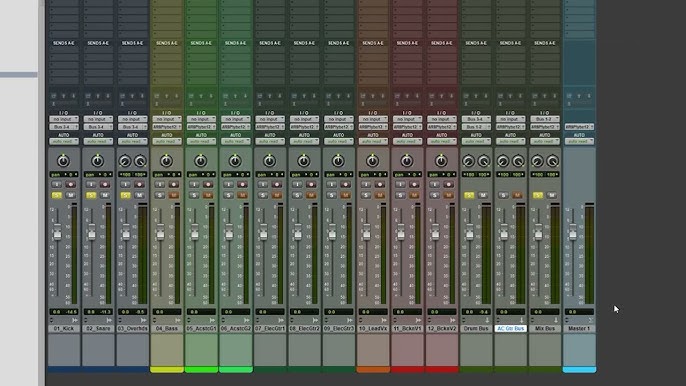Viewport: 686px width, 386px height.
Task: Select the Drum Bus track name
Action: pyautogui.click(x=476, y=328)
